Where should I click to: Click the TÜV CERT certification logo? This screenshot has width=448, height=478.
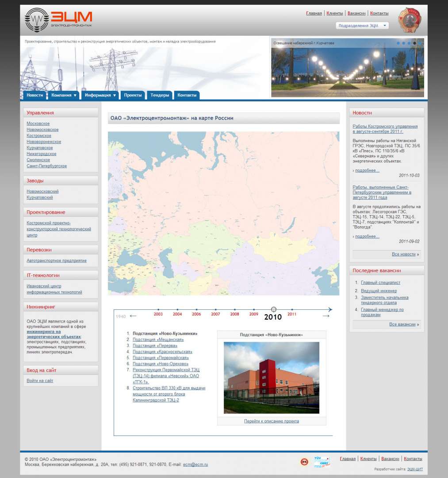pyautogui.click(x=322, y=462)
